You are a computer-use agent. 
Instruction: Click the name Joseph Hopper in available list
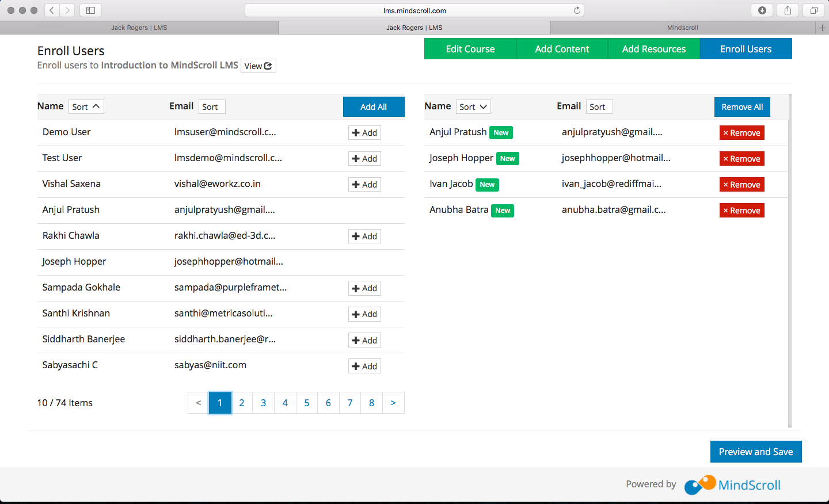[x=74, y=262]
